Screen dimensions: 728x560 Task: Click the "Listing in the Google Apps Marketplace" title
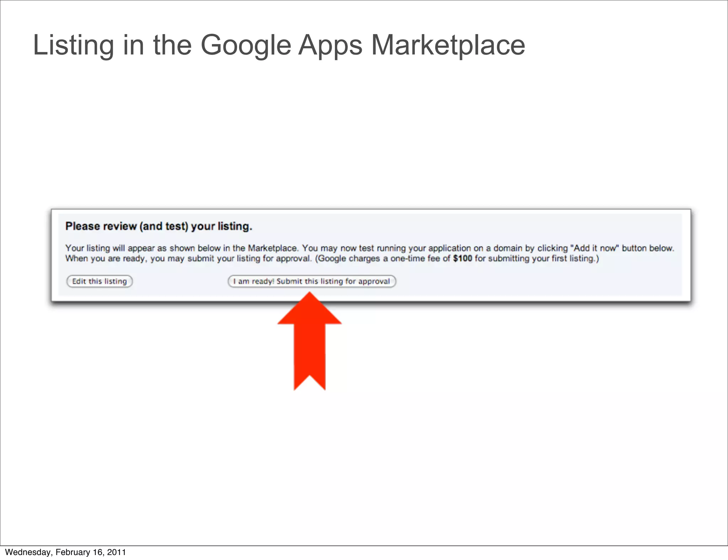tap(279, 45)
